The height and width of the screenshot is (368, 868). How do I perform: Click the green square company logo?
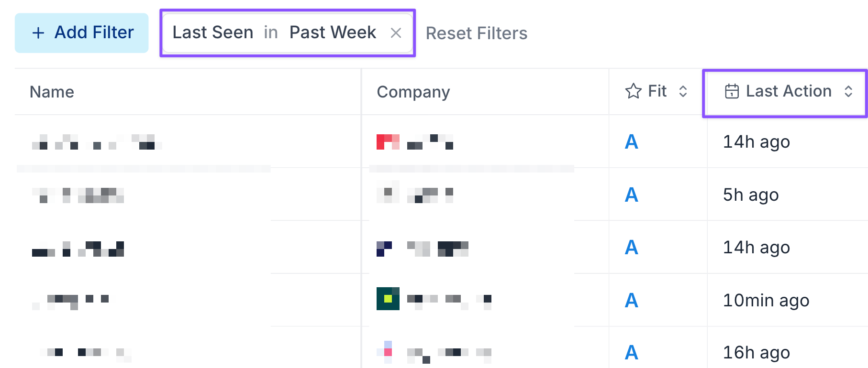[388, 299]
